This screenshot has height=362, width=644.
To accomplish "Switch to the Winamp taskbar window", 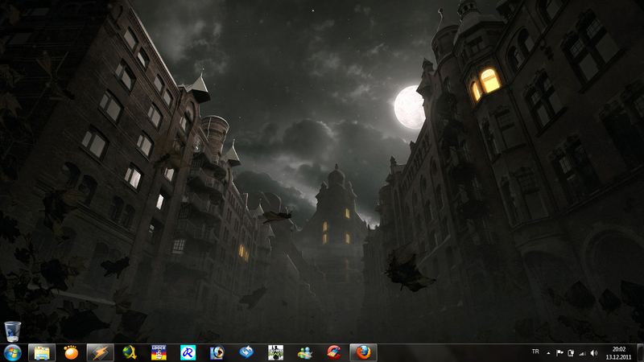I will point(99,352).
